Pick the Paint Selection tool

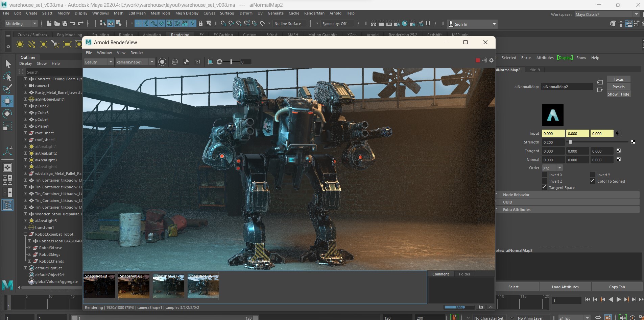pyautogui.click(x=7, y=89)
